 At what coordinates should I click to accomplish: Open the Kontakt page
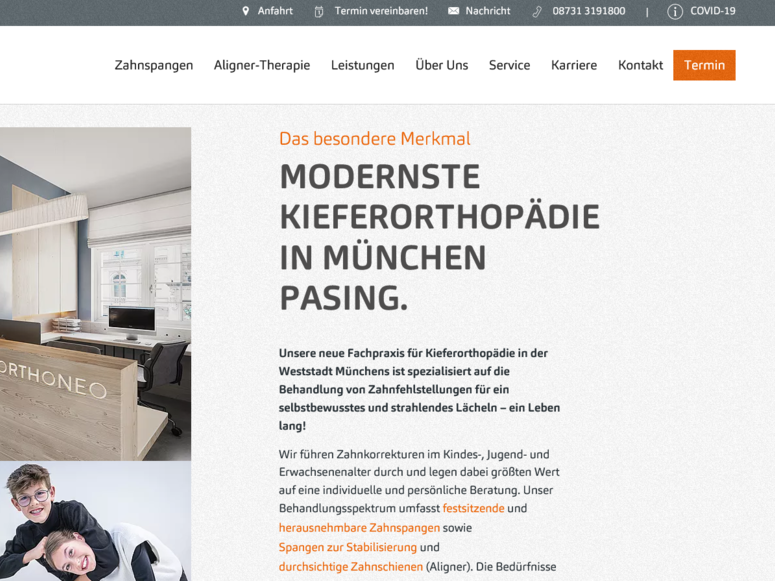[641, 65]
